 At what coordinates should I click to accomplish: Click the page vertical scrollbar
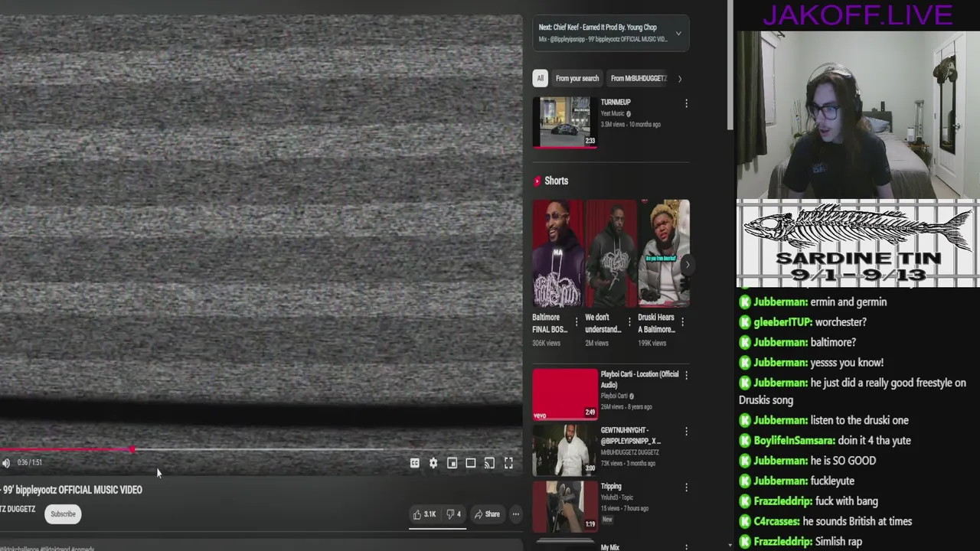[x=730, y=65]
